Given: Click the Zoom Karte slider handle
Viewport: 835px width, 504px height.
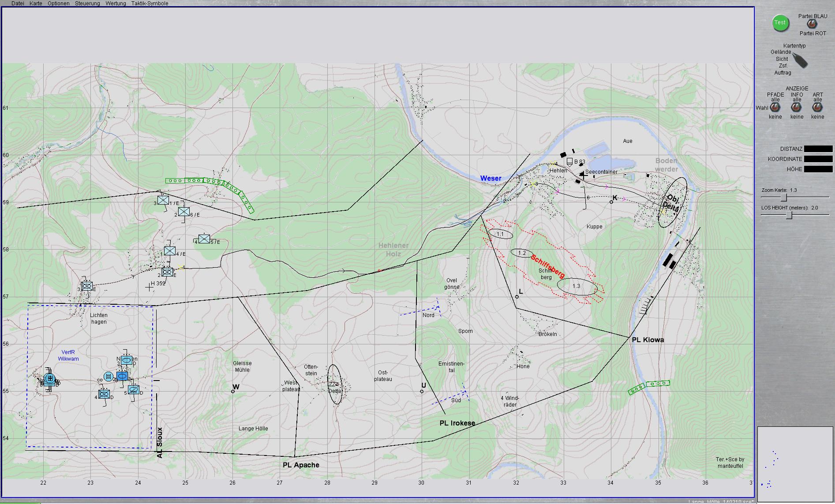Looking at the screenshot, I should tap(784, 197).
